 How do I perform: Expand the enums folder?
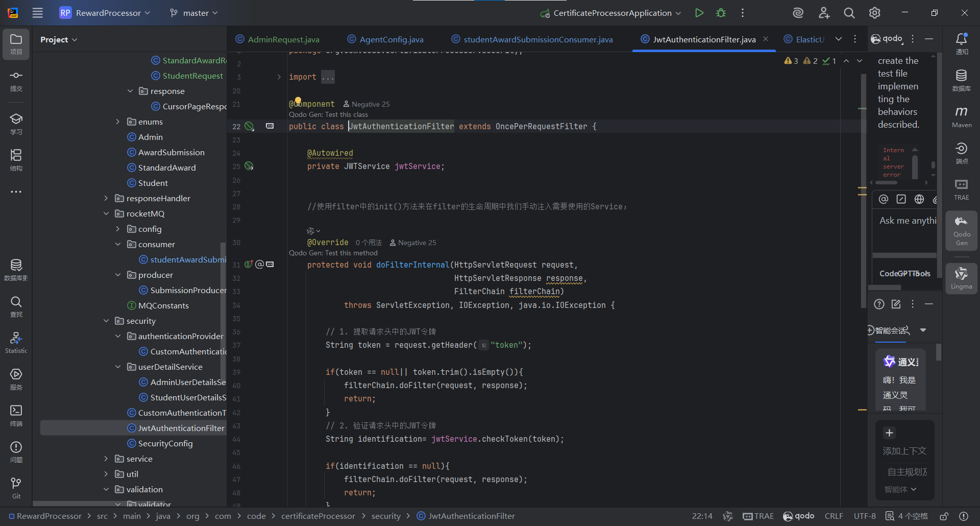118,122
